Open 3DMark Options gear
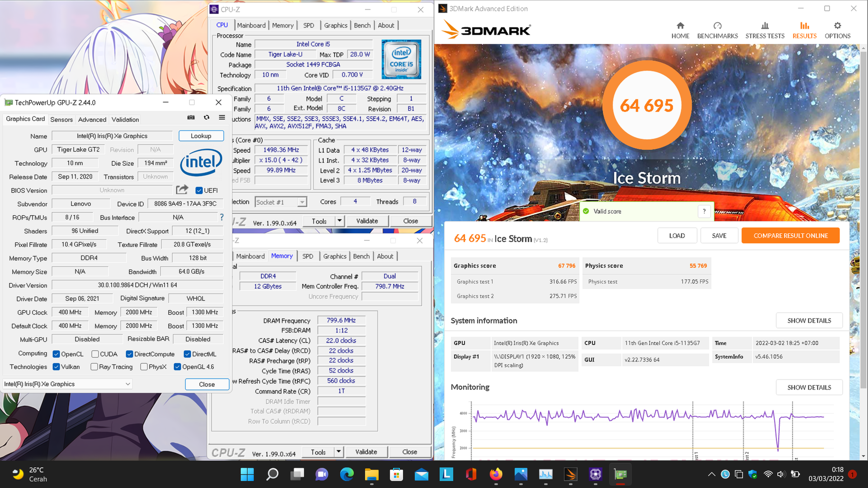Image resolution: width=868 pixels, height=488 pixels. tap(837, 30)
